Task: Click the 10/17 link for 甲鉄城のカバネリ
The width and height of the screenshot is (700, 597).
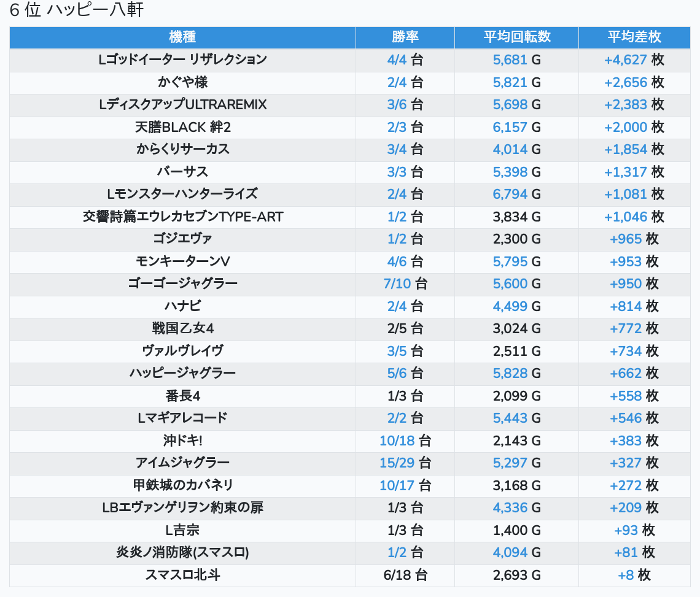Action: [x=397, y=485]
